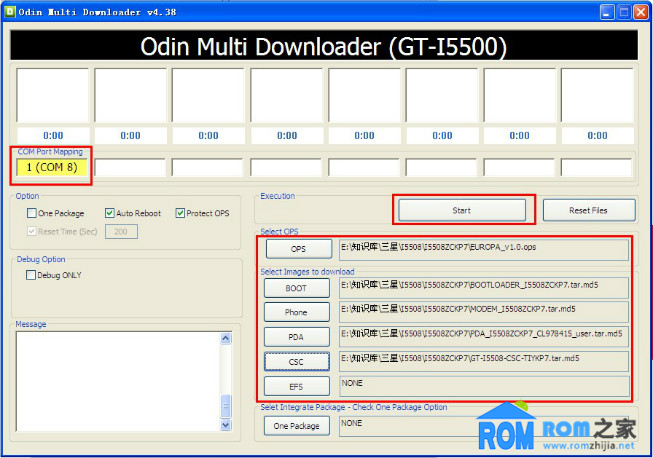Click the Reset Files button
The width and height of the screenshot is (653, 458).
[589, 210]
